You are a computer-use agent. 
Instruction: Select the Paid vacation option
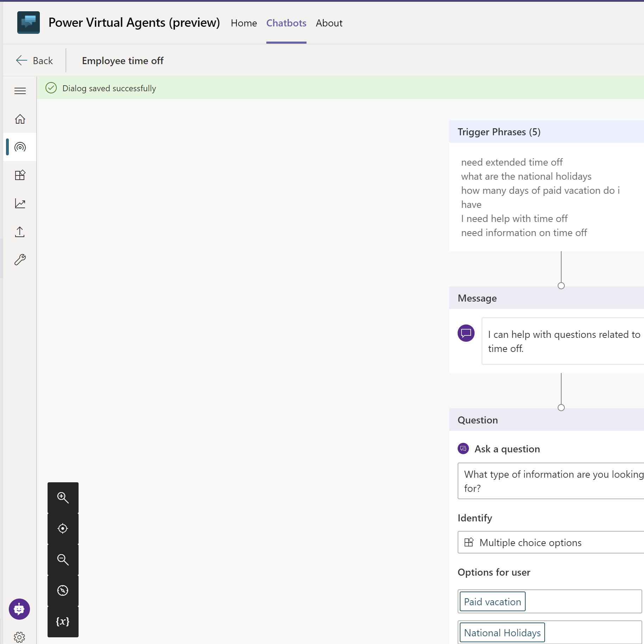492,601
